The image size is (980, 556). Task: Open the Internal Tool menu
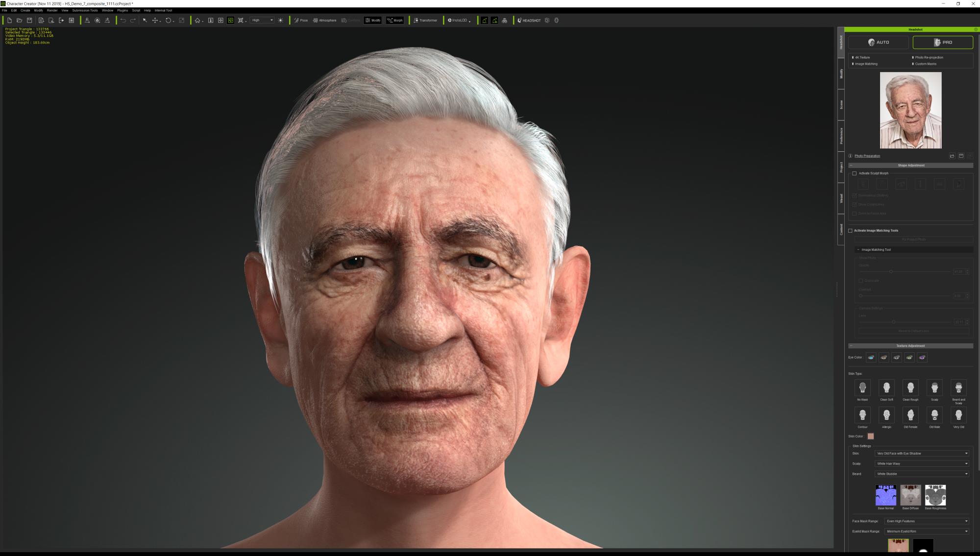(x=163, y=10)
